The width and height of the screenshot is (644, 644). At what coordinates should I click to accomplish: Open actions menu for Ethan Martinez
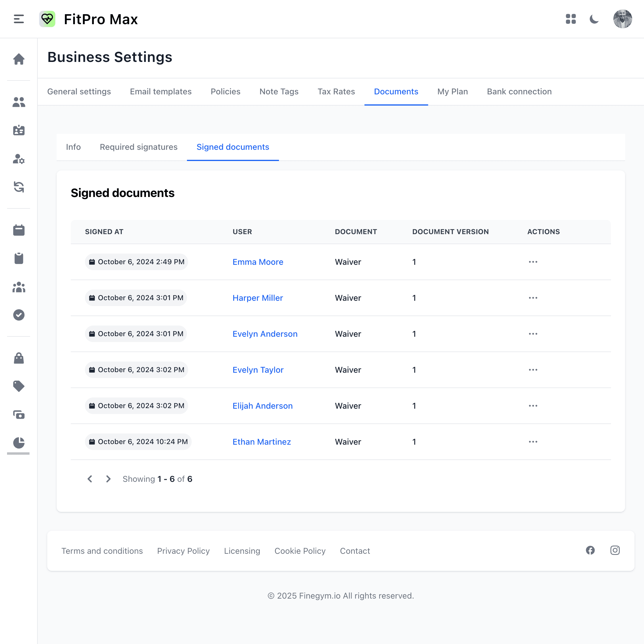click(533, 442)
